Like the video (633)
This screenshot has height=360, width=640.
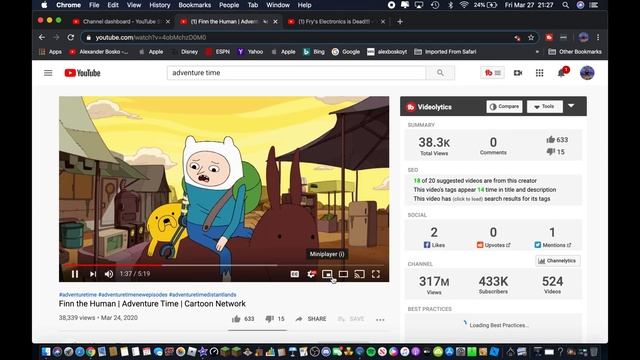pos(243,319)
